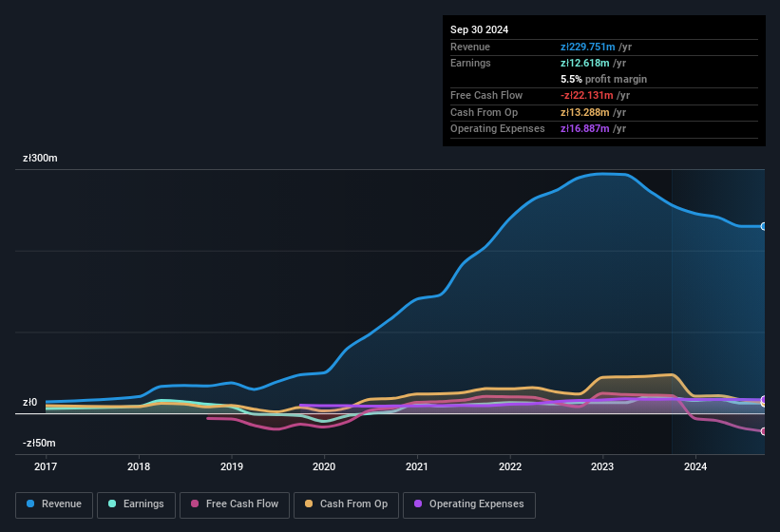The width and height of the screenshot is (780, 532).
Task: Click the Operating Expenses tooltip label
Action: tap(498, 129)
